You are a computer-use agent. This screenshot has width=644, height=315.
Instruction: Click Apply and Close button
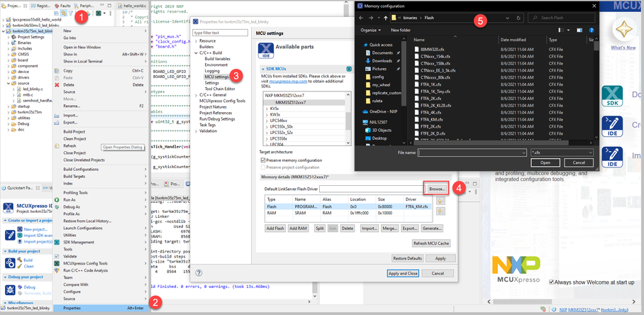coord(403,273)
